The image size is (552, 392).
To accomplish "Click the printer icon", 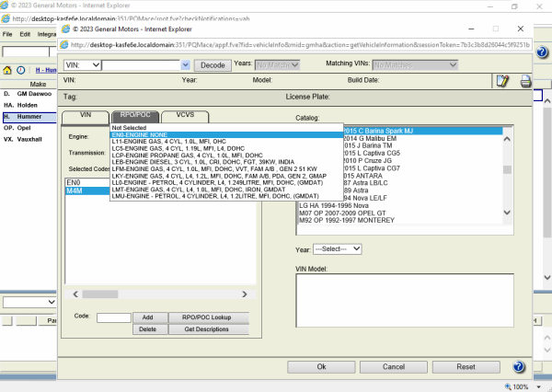I will click(525, 81).
